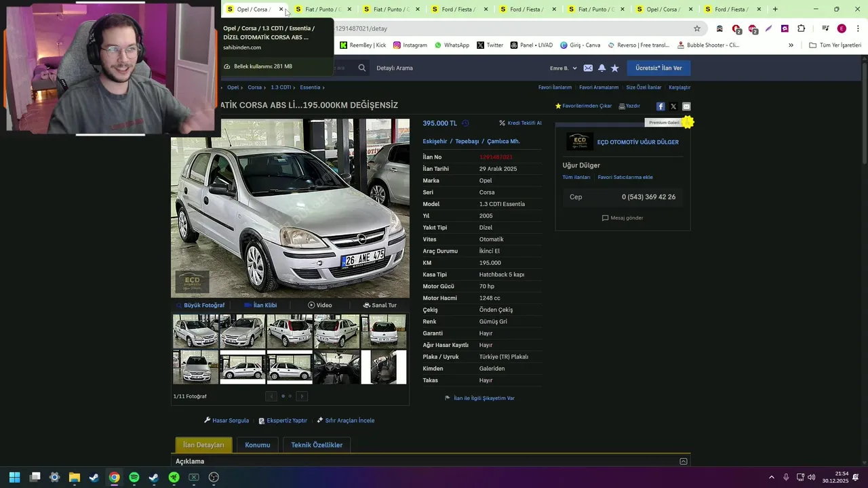Image resolution: width=868 pixels, height=488 pixels.
Task: Open ReemBey | Kick bookmark
Action: tap(363, 45)
